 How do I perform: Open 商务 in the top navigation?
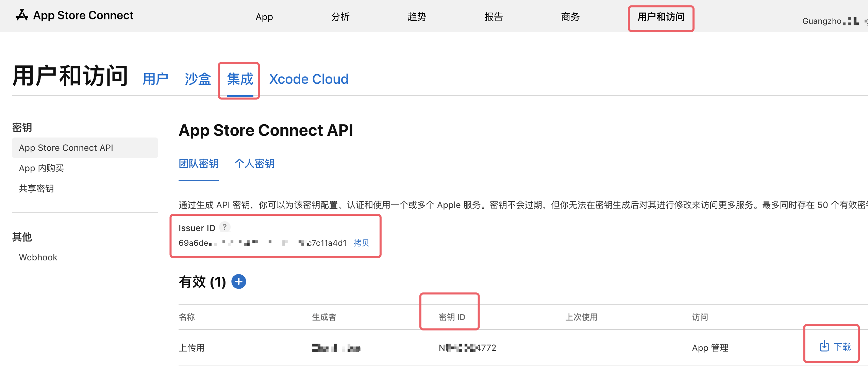click(x=570, y=17)
